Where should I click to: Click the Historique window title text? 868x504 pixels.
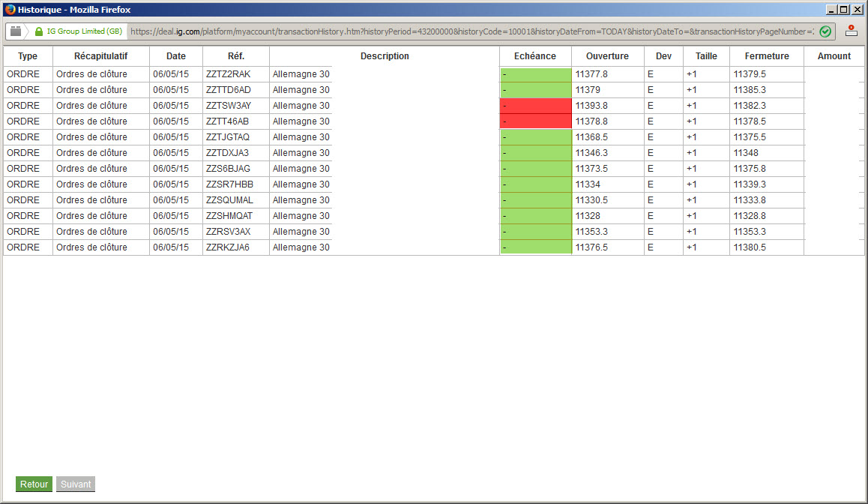(x=74, y=10)
